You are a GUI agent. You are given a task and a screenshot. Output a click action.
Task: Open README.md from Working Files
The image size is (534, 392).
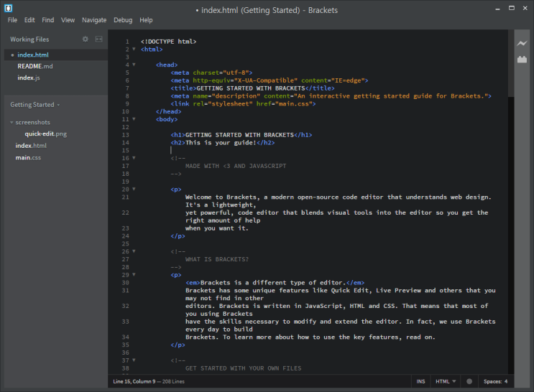(x=34, y=66)
